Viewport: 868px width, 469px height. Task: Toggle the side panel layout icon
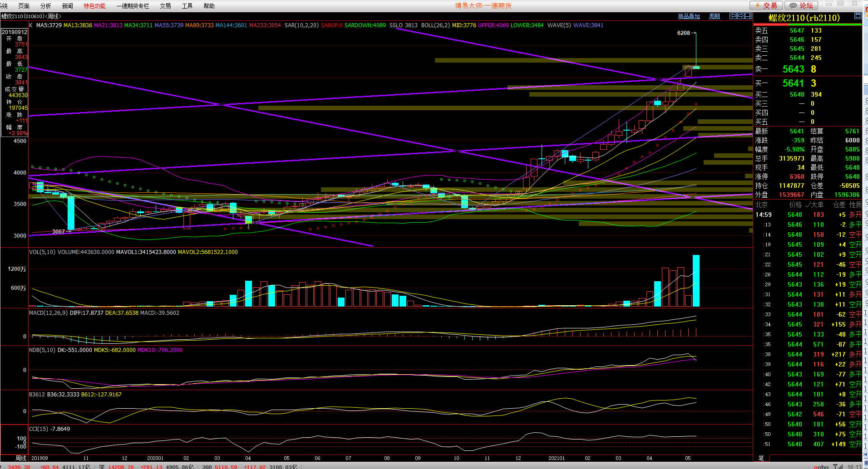point(748,16)
